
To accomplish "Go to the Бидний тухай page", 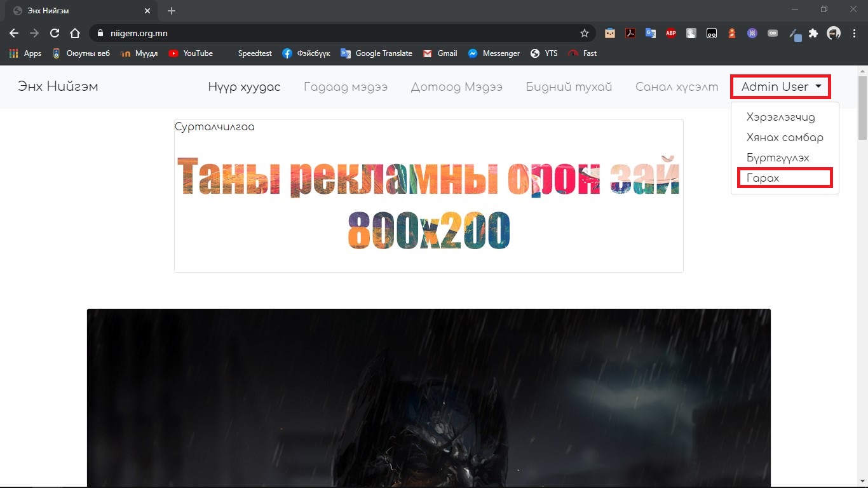I will 569,86.
